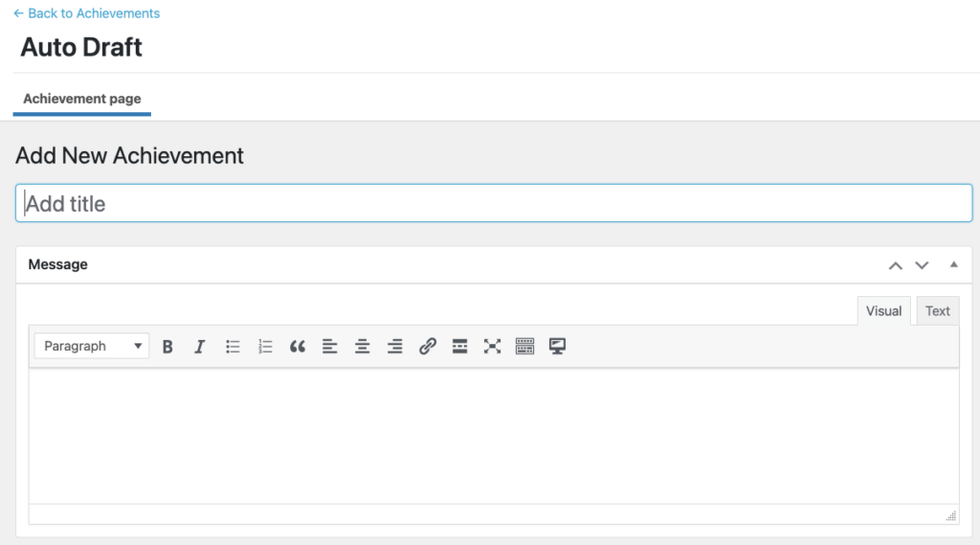Viewport: 980px width, 545px height.
Task: Align text center
Action: 363,347
